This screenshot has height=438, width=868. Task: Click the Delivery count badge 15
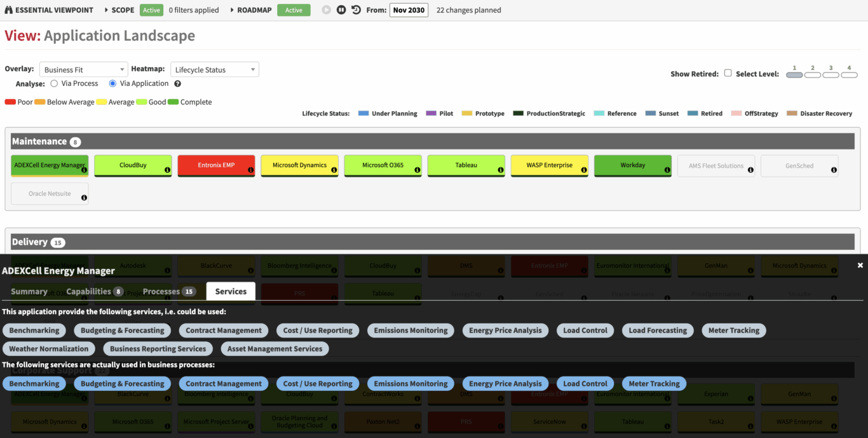58,242
